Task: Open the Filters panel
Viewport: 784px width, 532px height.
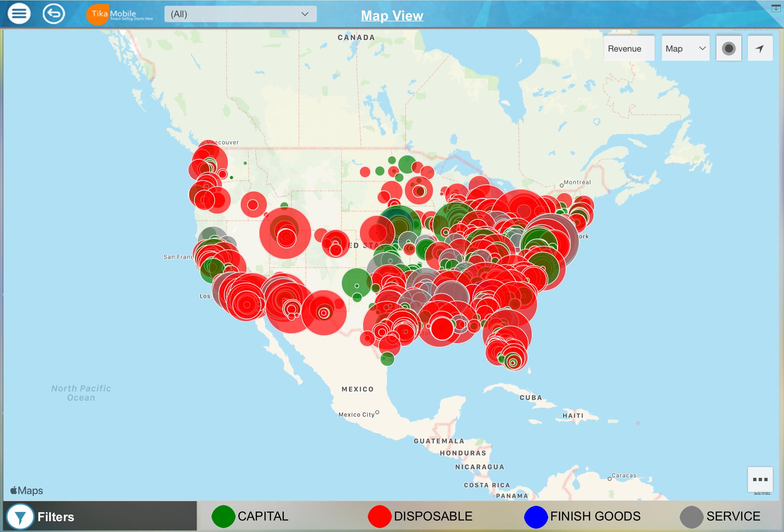Action: click(x=100, y=516)
